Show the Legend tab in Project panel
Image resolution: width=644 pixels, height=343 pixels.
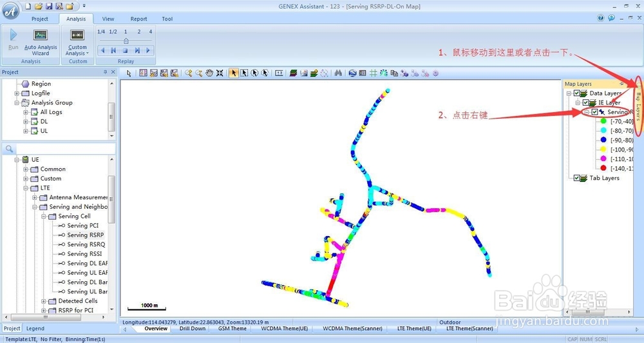(35, 329)
